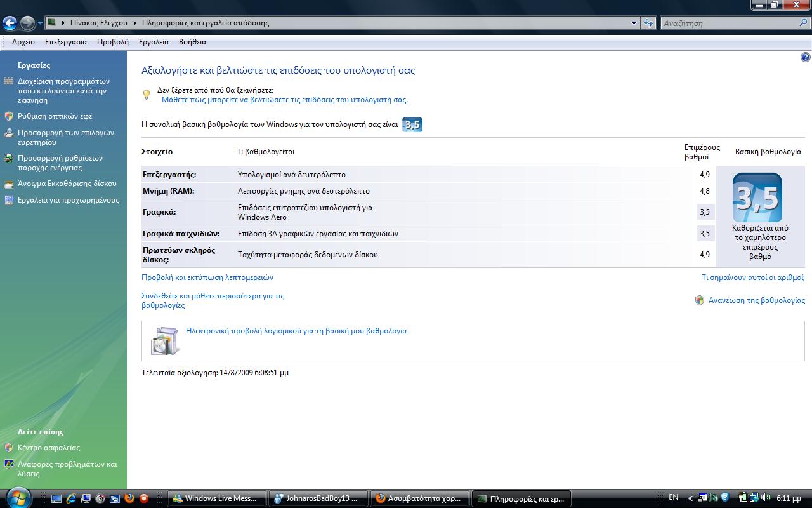Click the software box icon in bottom panel

pyautogui.click(x=166, y=341)
